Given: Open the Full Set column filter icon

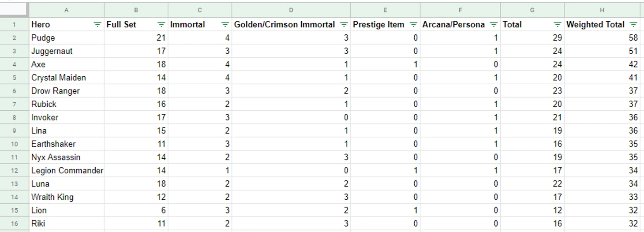Looking at the screenshot, I should [x=161, y=25].
